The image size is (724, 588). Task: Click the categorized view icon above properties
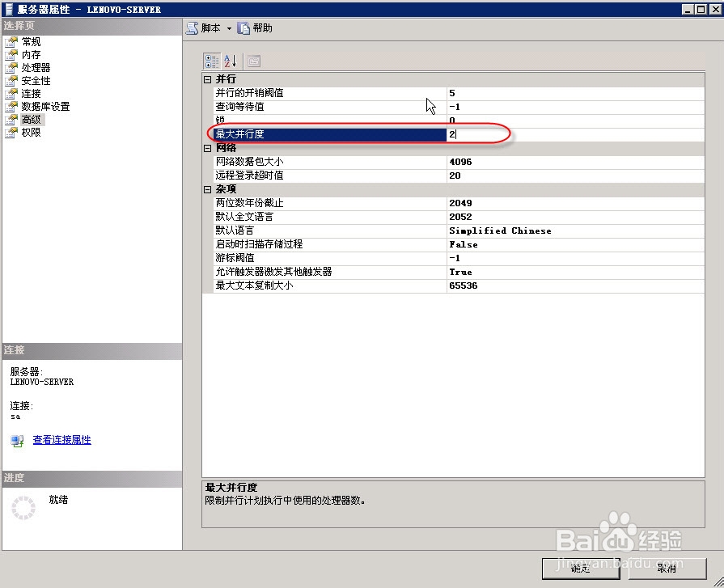click(211, 61)
